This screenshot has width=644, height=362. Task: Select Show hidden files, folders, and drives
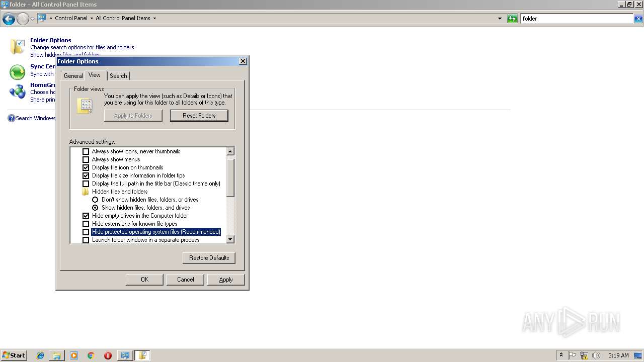pyautogui.click(x=95, y=208)
